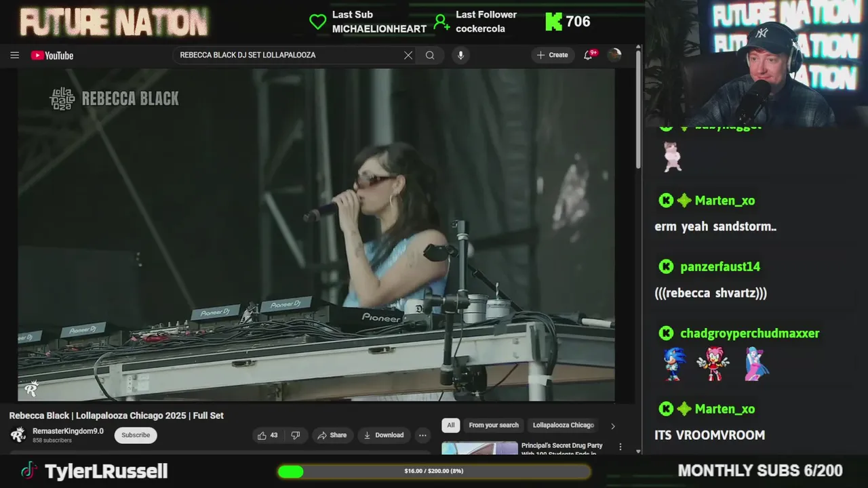Click the Last Sub heart icon

(317, 22)
